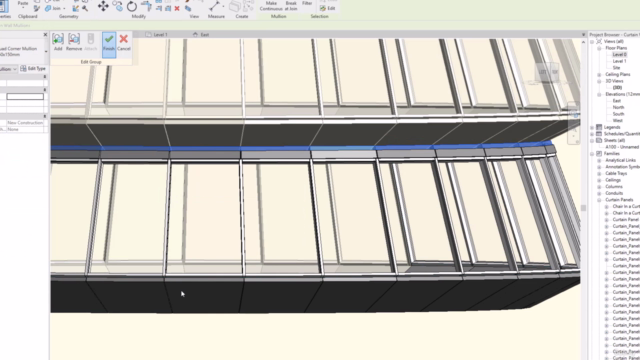Open the mullion type selector dropdown
Image resolution: width=640 pixels, height=360 pixels.
46,51
